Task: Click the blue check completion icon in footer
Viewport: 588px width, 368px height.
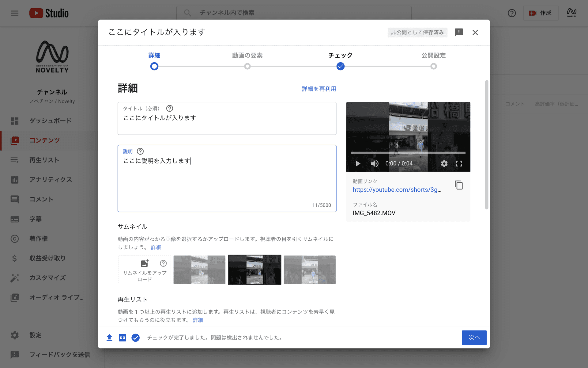Action: pos(135,338)
